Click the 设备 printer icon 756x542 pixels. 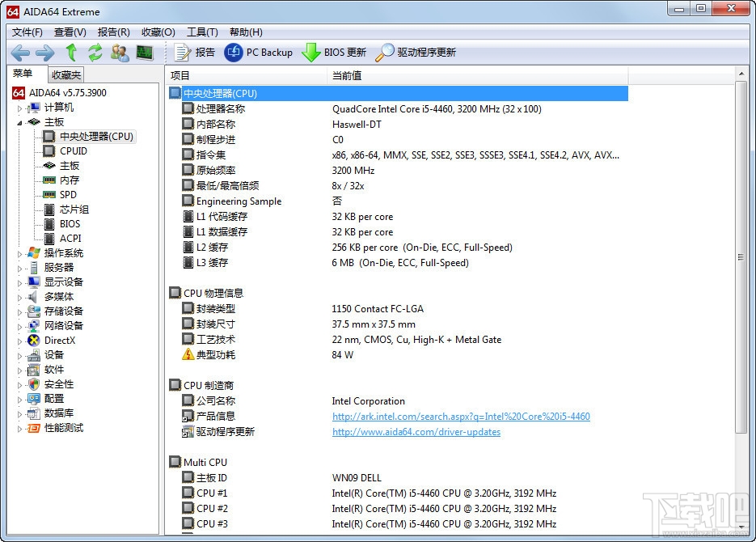pos(34,355)
